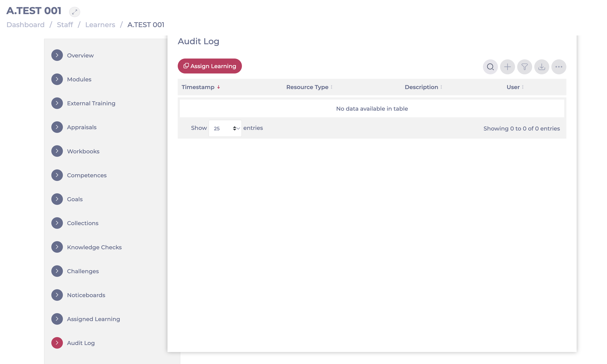The width and height of the screenshot is (607, 364).
Task: Click the expand icon beside A.TEST 001 title
Action: pyautogui.click(x=74, y=12)
